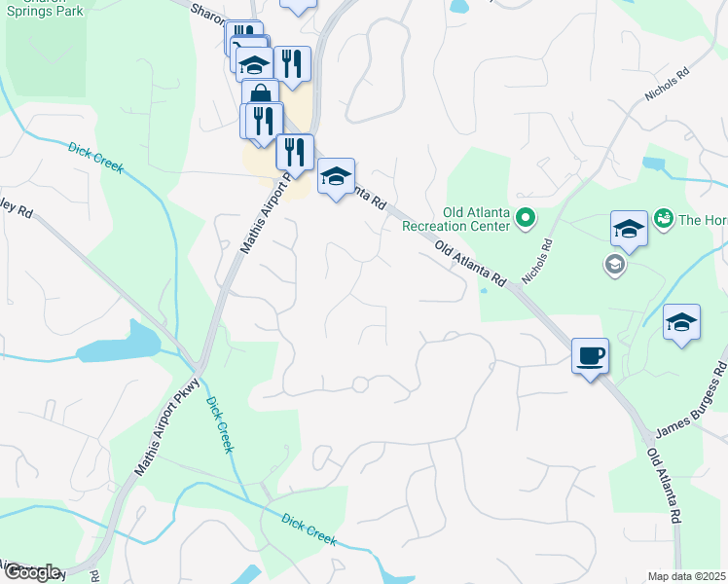Select the restaurant marker on Mathis Airport Pkwy
728x584 pixels.
[295, 153]
